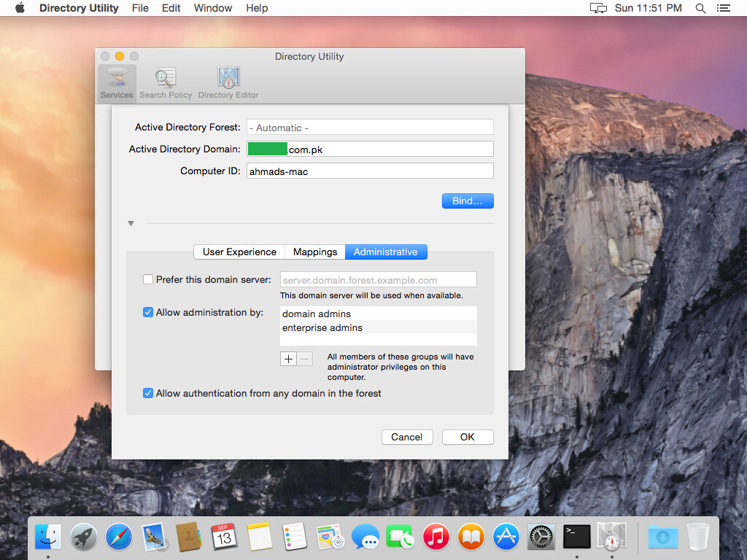
Task: Open Spotlight search in the menu bar
Action: (x=700, y=8)
